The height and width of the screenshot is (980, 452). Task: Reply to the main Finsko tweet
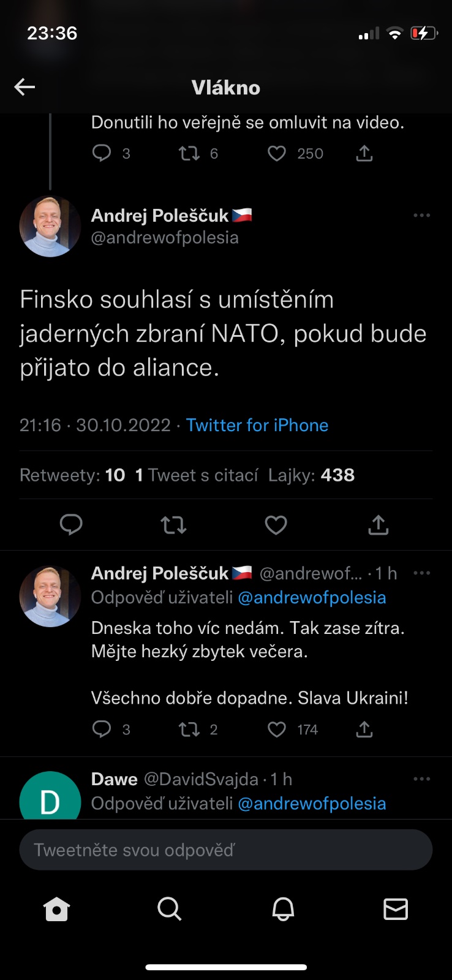coord(71,525)
